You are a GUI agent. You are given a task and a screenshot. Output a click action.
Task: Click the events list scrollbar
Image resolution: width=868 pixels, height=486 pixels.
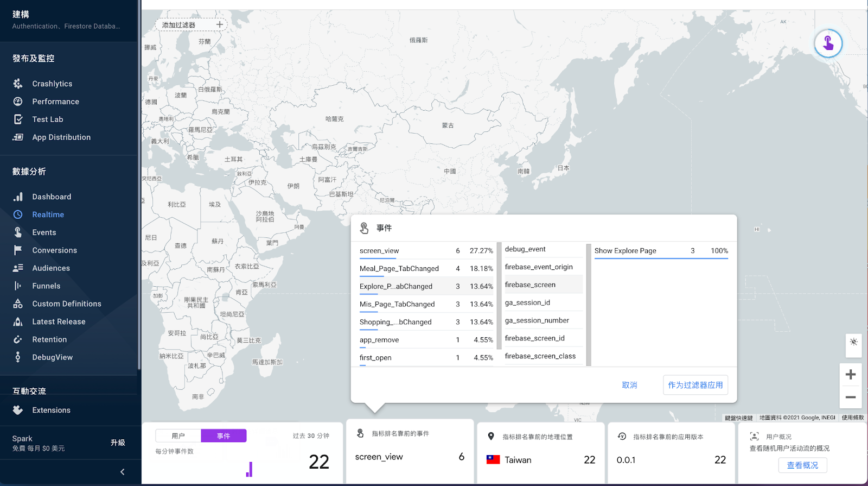[x=499, y=296]
